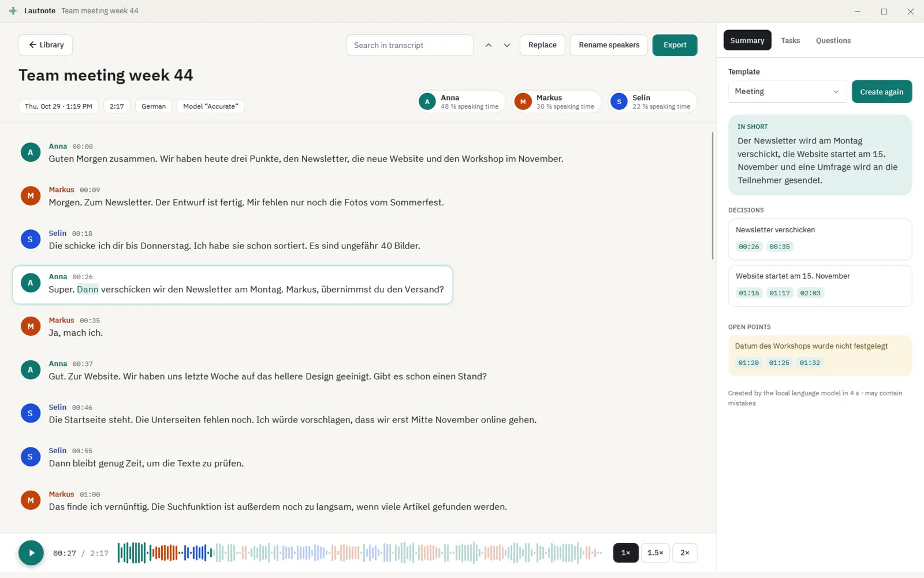Seek within the audio waveform
924x578 pixels.
[360, 553]
